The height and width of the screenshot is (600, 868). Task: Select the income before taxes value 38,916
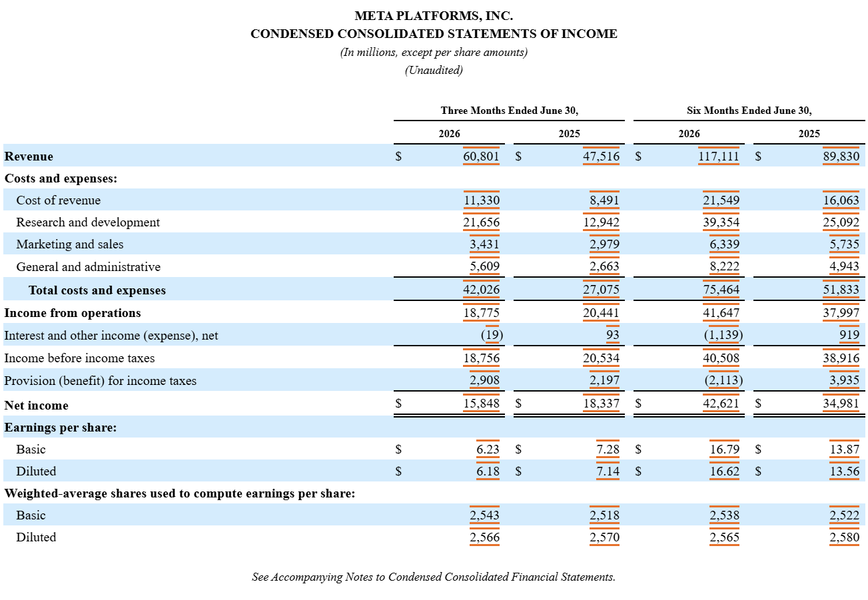841,358
